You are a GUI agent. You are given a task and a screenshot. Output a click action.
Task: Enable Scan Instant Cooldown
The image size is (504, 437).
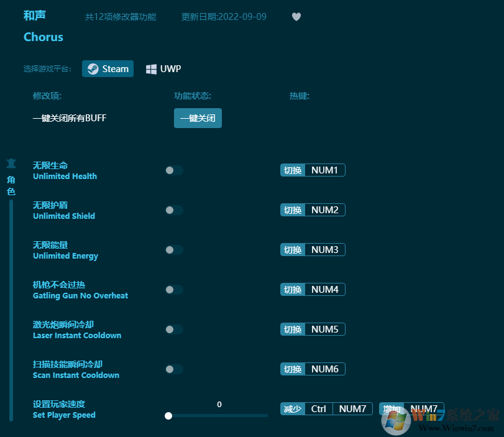pyautogui.click(x=173, y=369)
